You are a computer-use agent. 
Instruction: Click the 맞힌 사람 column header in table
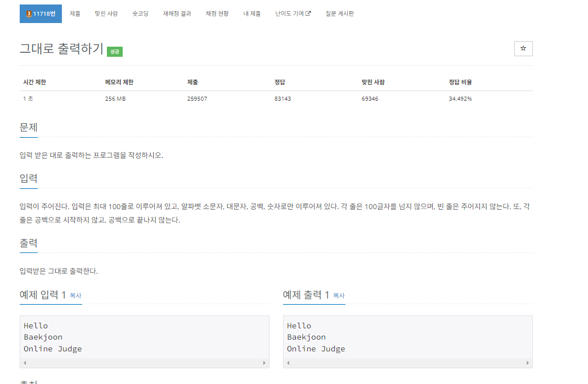(x=372, y=82)
